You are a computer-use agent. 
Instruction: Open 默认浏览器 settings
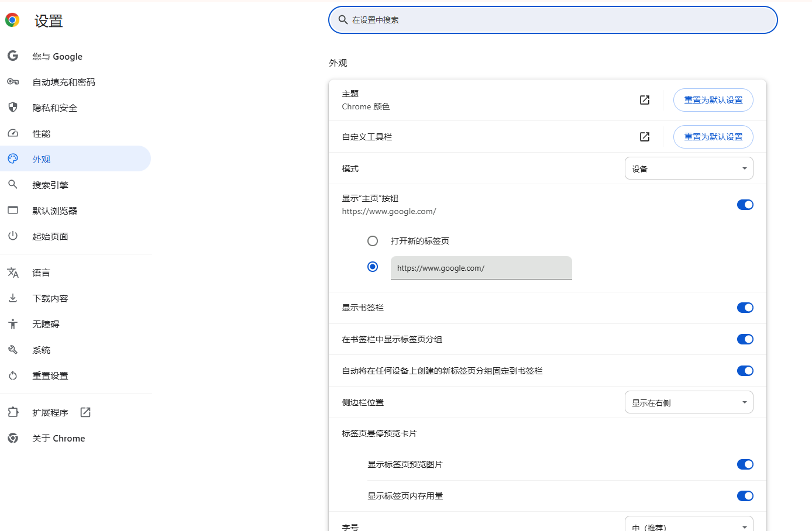(x=75, y=211)
